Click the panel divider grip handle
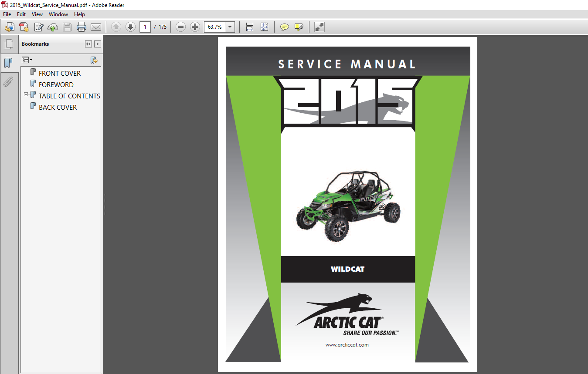This screenshot has height=374, width=588. click(x=104, y=204)
